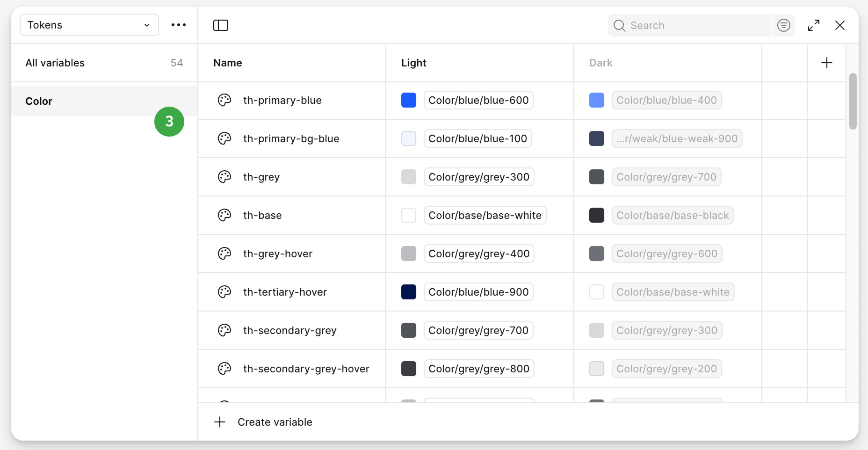Click the Dark swatch for th-grey

pyautogui.click(x=596, y=177)
